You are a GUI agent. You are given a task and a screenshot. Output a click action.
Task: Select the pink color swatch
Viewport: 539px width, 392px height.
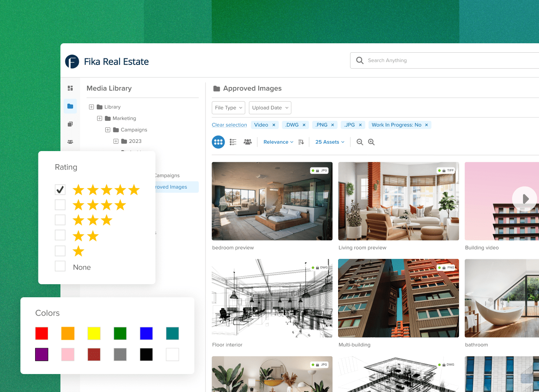68,354
